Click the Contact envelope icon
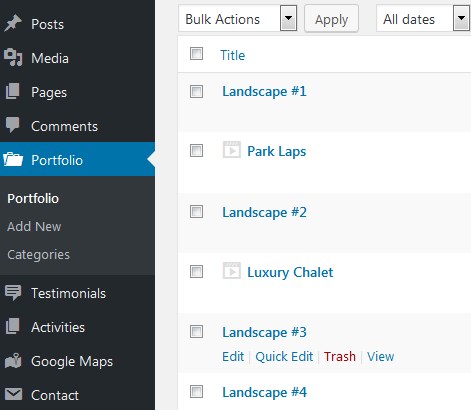 click(x=13, y=395)
